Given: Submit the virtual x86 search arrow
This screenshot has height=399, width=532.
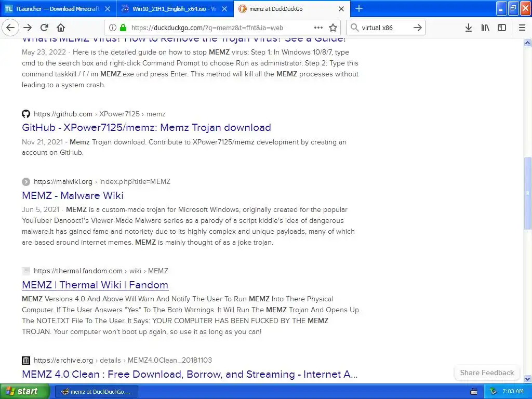Looking at the screenshot, I should (418, 28).
